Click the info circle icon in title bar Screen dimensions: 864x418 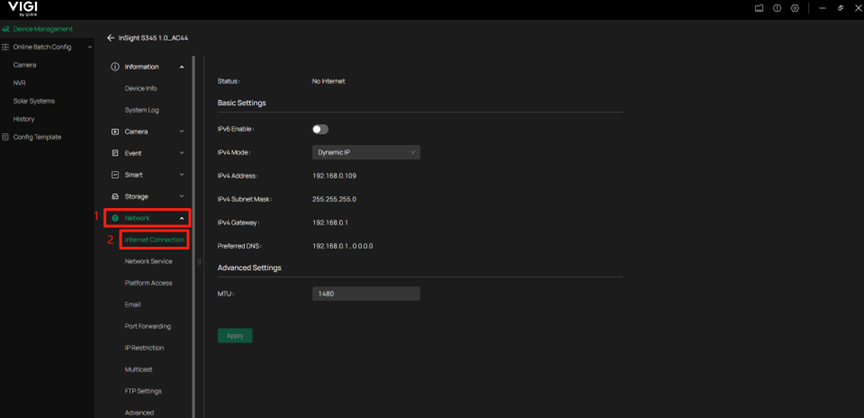coord(777,8)
